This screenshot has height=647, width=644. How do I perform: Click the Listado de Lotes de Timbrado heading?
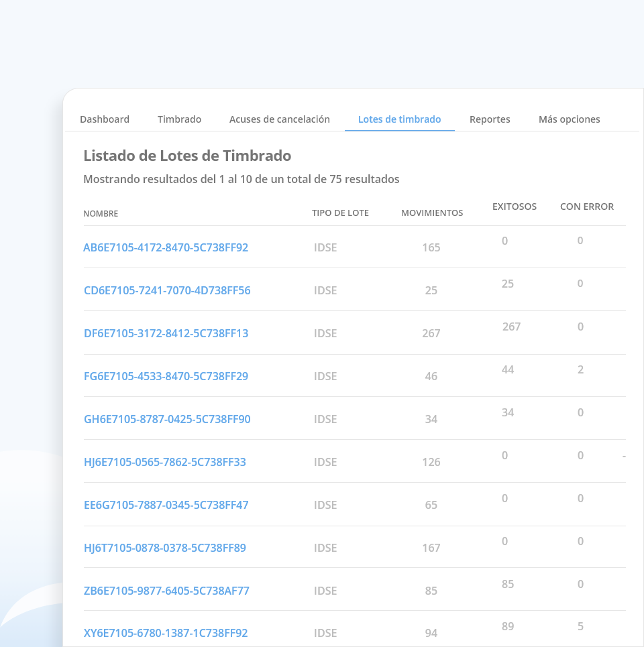pos(187,156)
